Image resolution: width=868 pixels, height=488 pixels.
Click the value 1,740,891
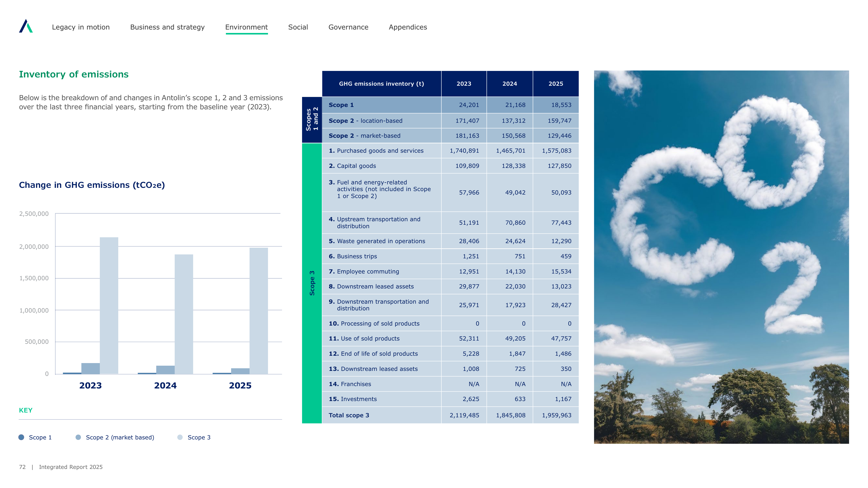[464, 151]
